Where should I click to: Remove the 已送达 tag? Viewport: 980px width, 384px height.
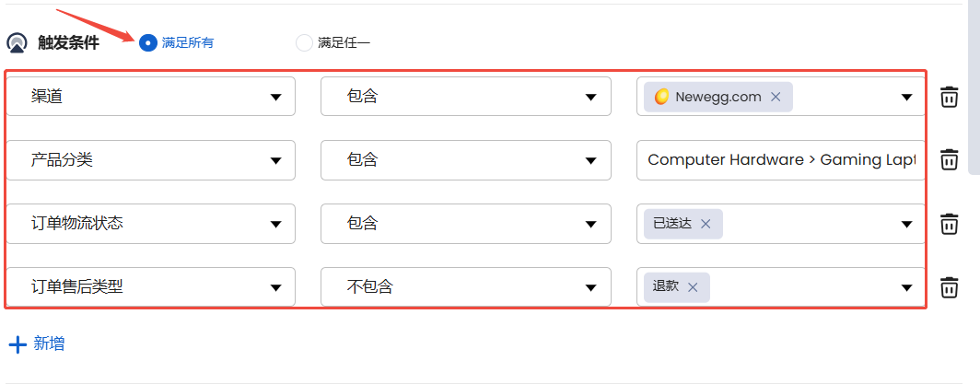coord(706,224)
